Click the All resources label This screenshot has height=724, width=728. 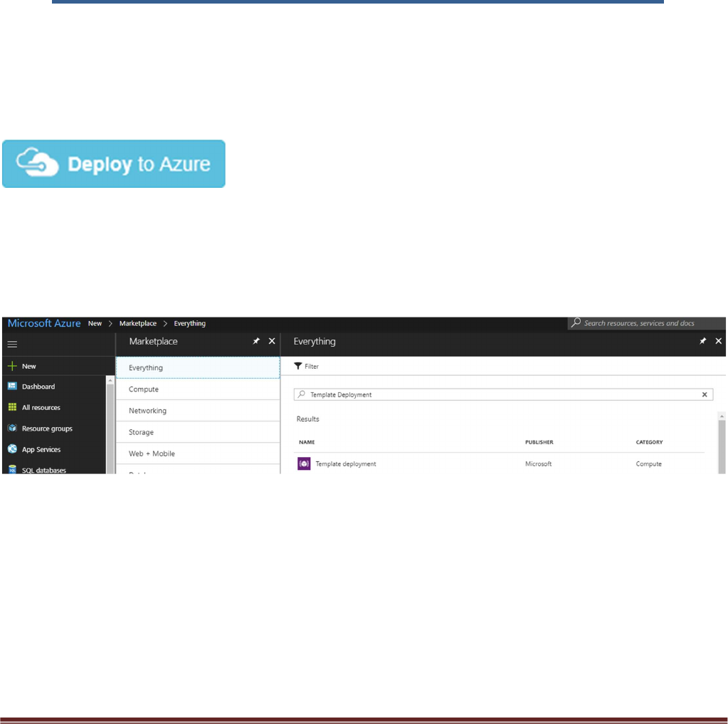pyautogui.click(x=41, y=407)
